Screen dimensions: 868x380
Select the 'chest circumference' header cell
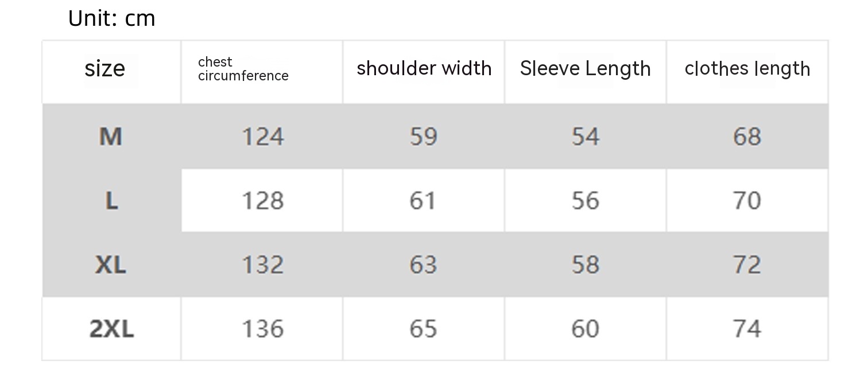(x=243, y=69)
